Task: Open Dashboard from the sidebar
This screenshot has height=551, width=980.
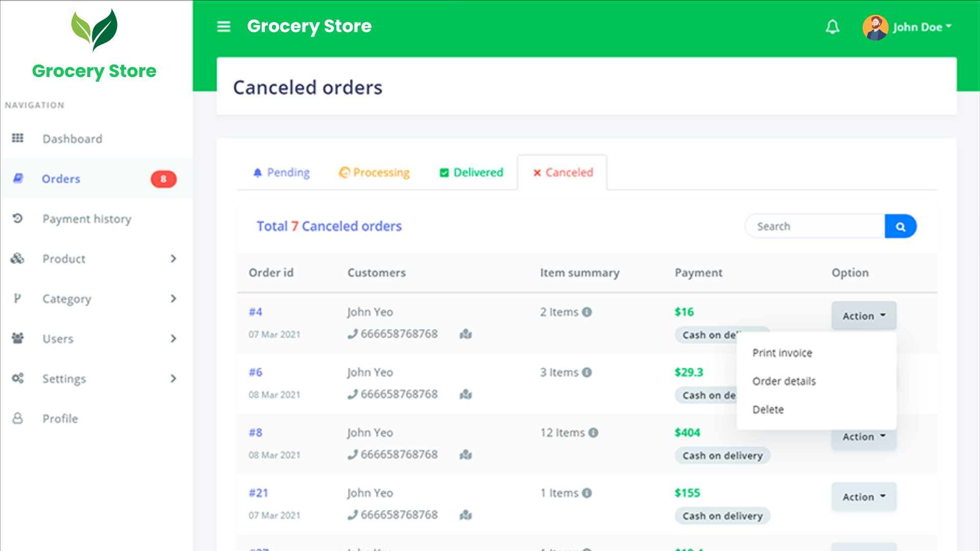Action: click(72, 139)
